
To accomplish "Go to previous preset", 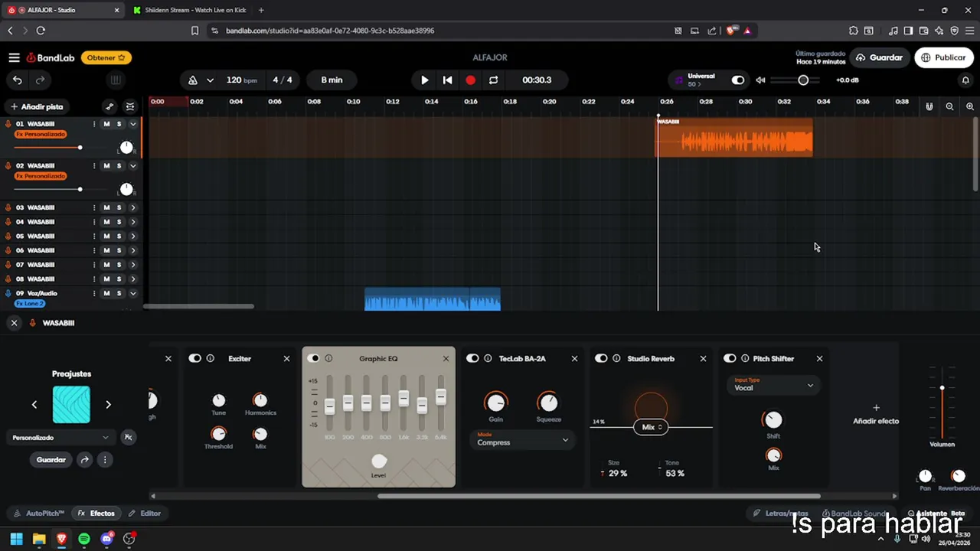I will pyautogui.click(x=34, y=405).
